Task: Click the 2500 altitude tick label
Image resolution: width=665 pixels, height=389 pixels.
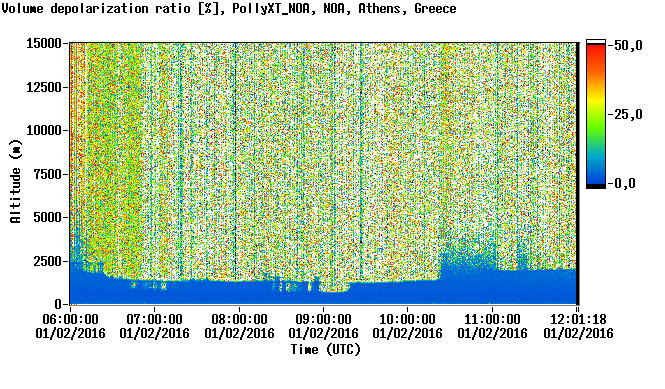Action: (47, 261)
